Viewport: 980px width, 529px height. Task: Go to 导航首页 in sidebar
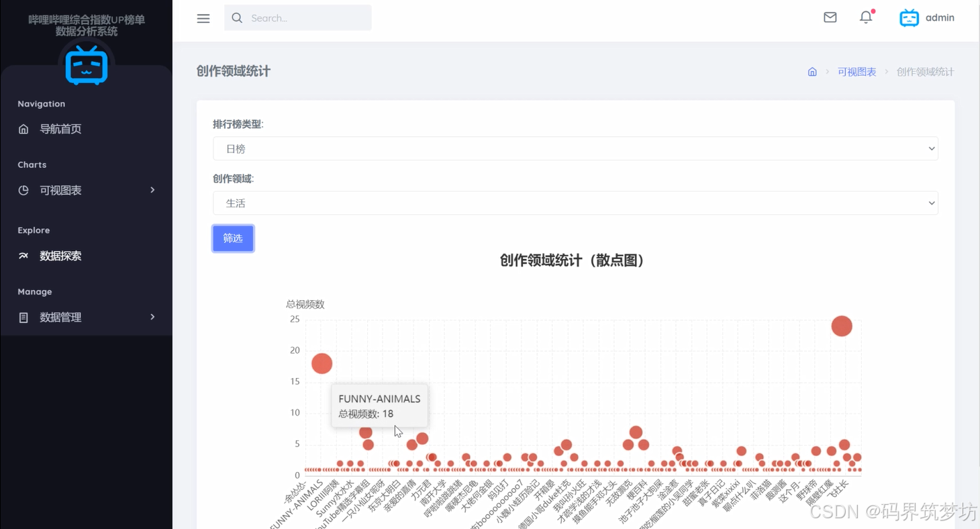point(60,129)
